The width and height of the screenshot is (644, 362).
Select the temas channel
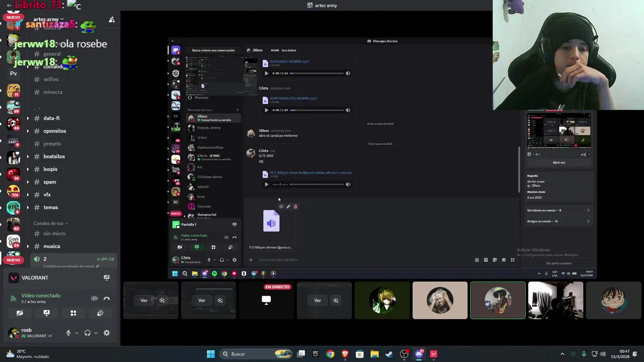(50, 207)
